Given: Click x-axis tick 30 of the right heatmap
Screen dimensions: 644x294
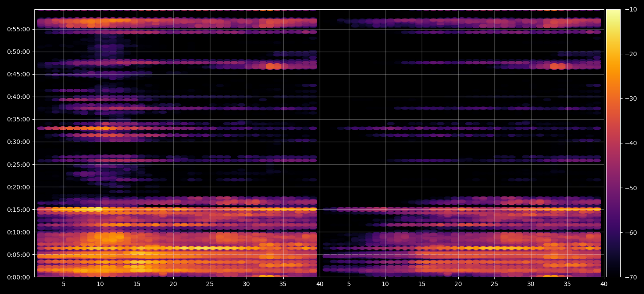Looking at the screenshot, I should pos(531,284).
